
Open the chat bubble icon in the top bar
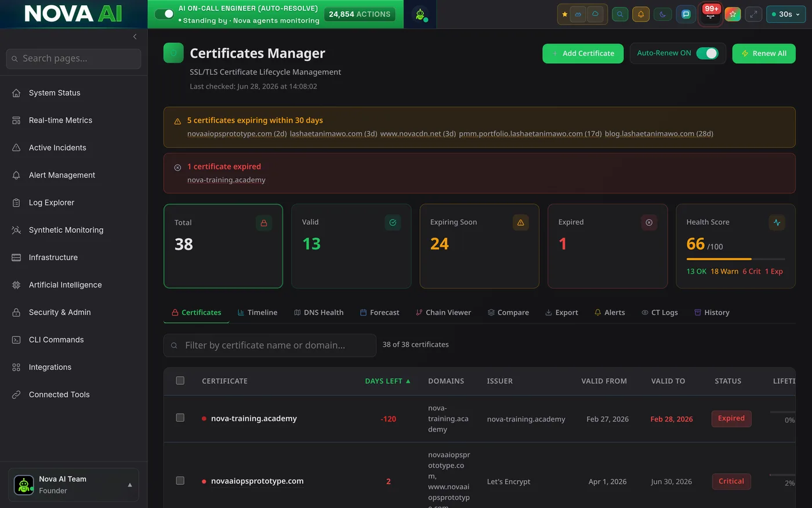[x=686, y=15]
